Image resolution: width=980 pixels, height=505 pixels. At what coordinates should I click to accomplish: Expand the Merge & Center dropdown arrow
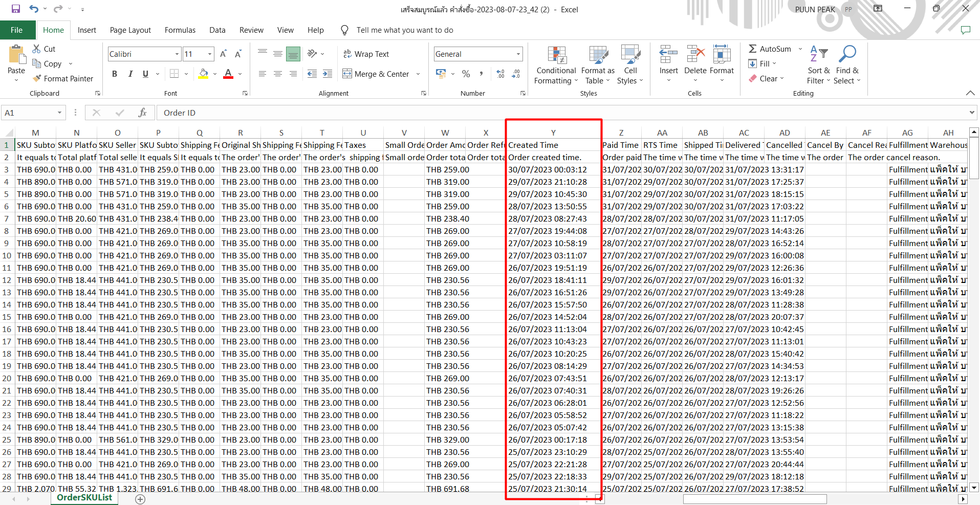tap(418, 74)
